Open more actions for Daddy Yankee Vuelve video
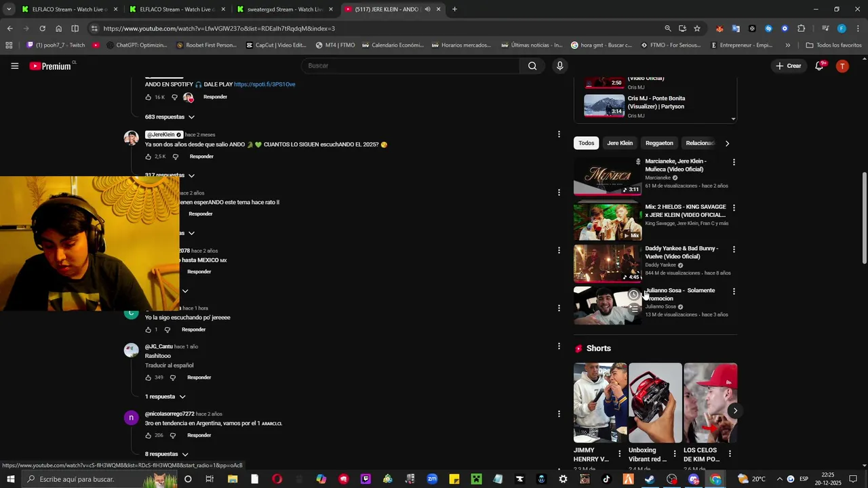This screenshot has height=488, width=868. [x=734, y=249]
